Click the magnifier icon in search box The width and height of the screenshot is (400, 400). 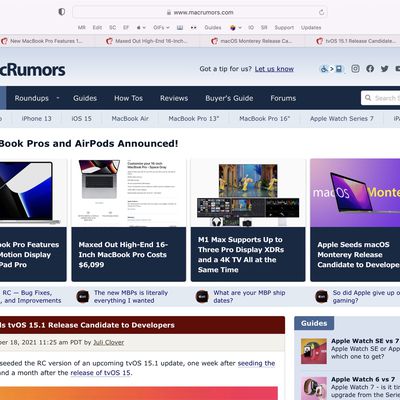tap(368, 98)
